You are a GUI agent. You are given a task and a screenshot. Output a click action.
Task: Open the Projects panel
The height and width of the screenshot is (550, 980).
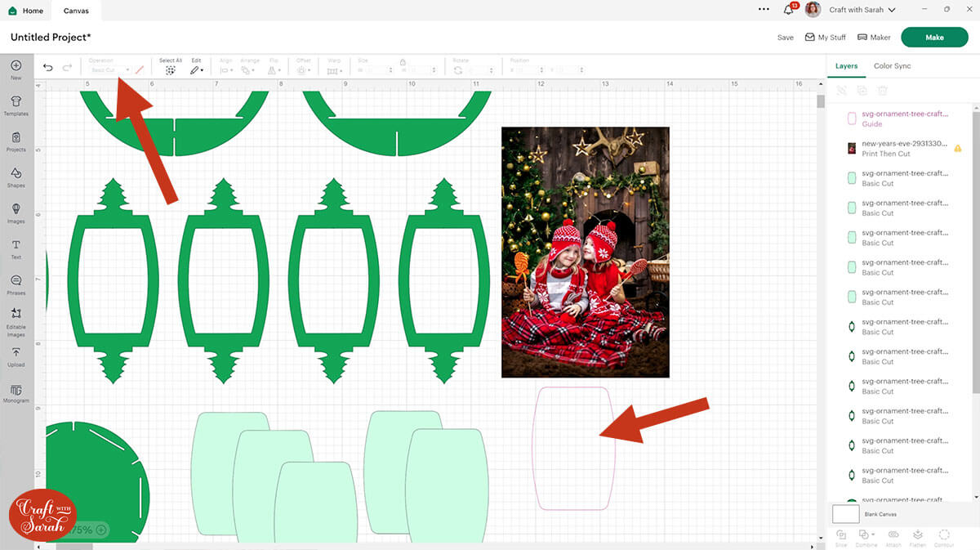point(16,141)
